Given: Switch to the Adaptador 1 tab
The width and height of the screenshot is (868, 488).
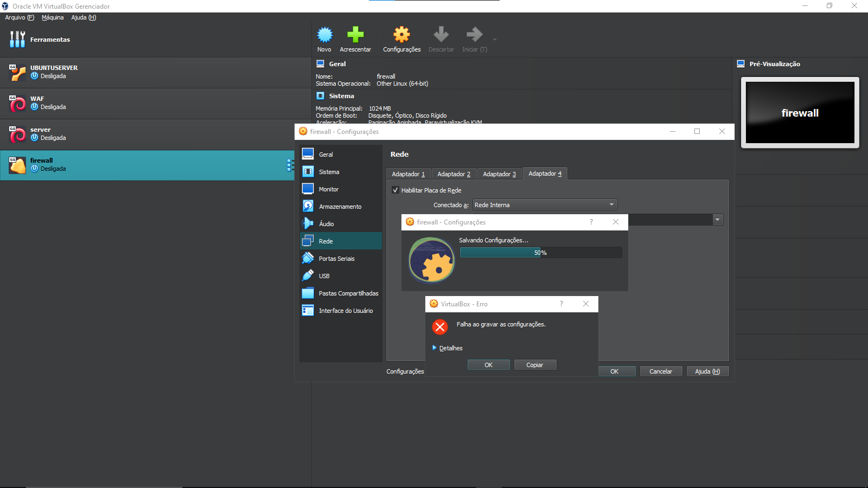Looking at the screenshot, I should [409, 174].
